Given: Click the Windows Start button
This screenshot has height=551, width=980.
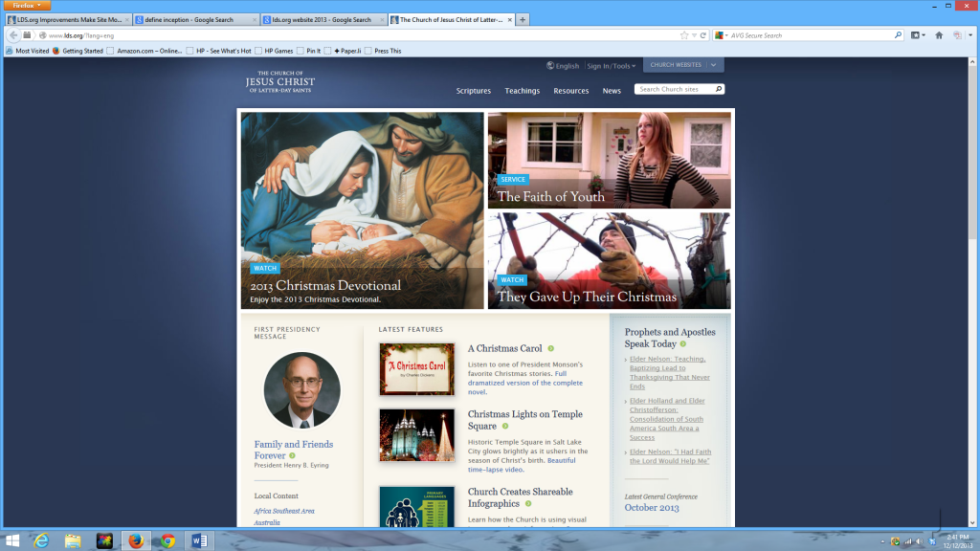Looking at the screenshot, I should (x=13, y=540).
